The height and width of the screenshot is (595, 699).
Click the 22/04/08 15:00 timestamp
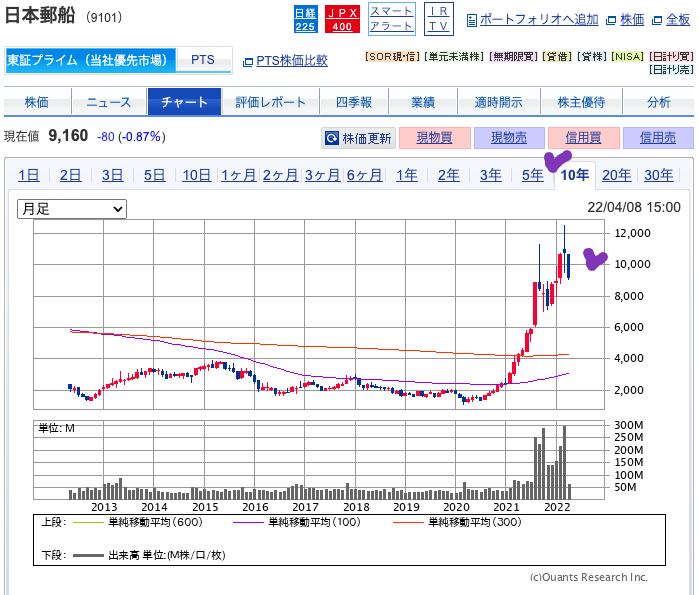[x=634, y=207]
